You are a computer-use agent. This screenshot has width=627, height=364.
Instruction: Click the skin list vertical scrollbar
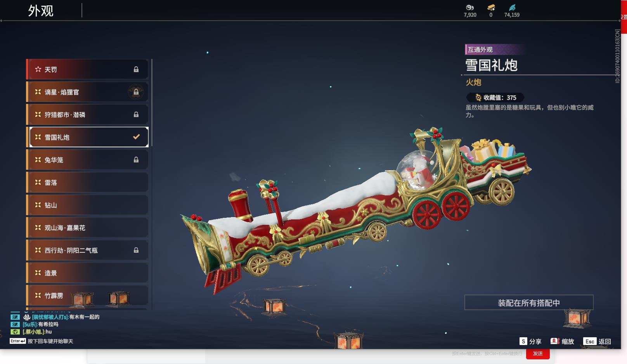coord(151,103)
